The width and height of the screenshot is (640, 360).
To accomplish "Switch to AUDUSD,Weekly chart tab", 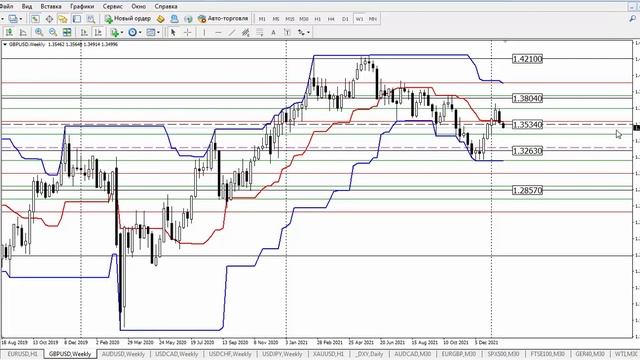I will 123,354.
